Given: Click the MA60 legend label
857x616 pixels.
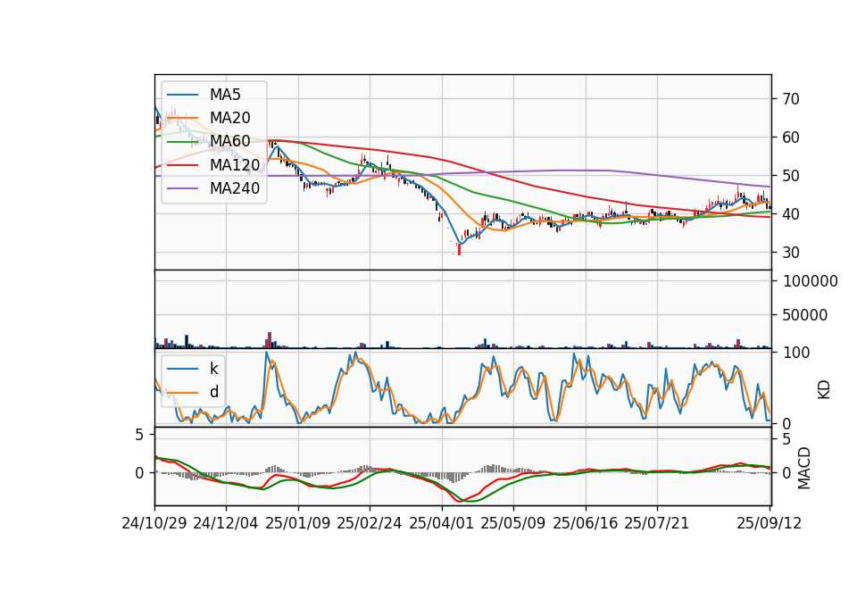Looking at the screenshot, I should [x=229, y=142].
